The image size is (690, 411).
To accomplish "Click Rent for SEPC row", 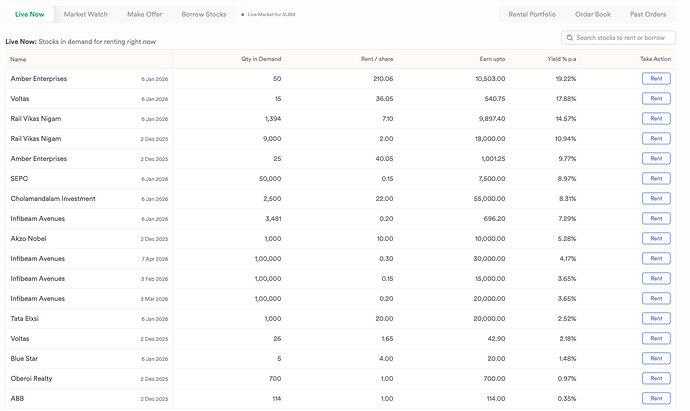I will [656, 178].
